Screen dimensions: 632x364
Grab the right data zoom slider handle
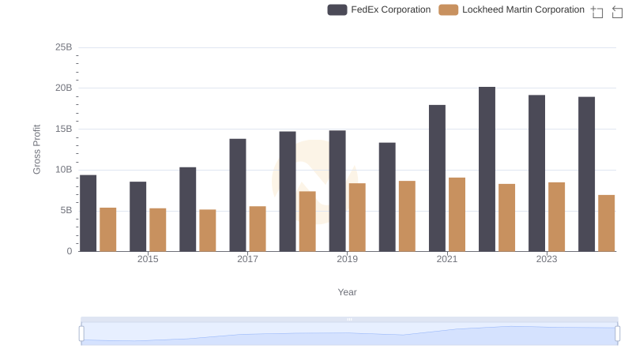tap(618, 333)
